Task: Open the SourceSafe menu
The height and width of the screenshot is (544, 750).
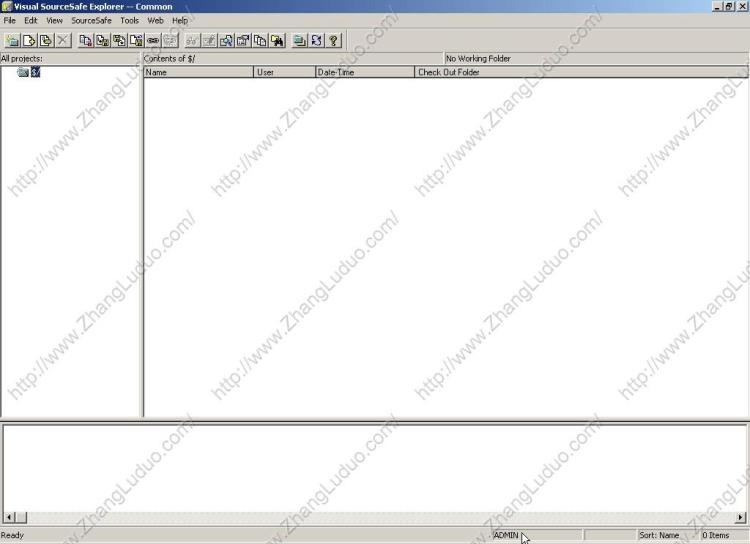Action: [91, 21]
